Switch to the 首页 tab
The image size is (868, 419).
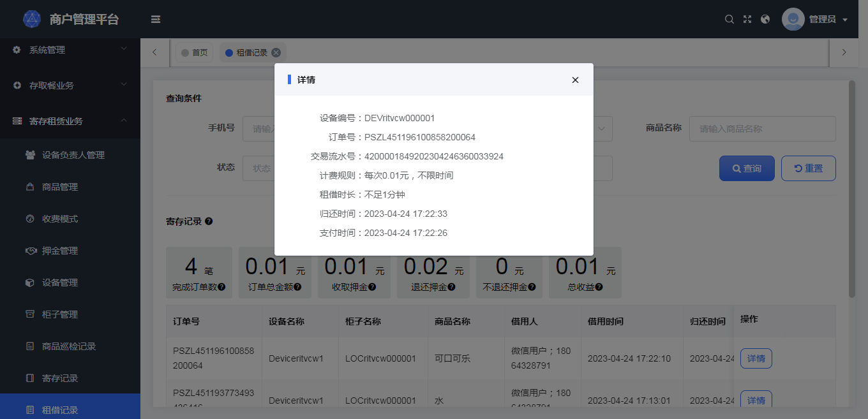tap(195, 53)
